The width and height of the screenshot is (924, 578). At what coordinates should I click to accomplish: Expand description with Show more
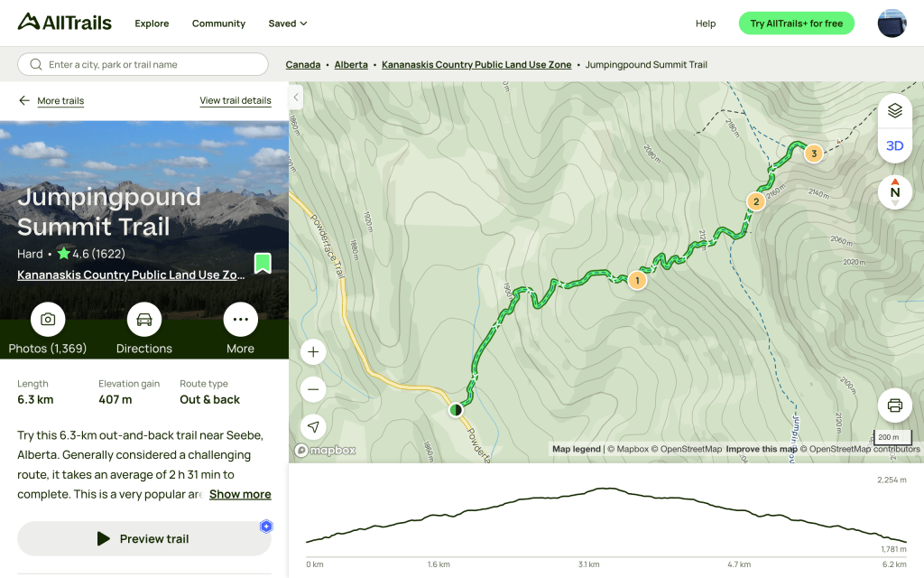click(x=240, y=494)
